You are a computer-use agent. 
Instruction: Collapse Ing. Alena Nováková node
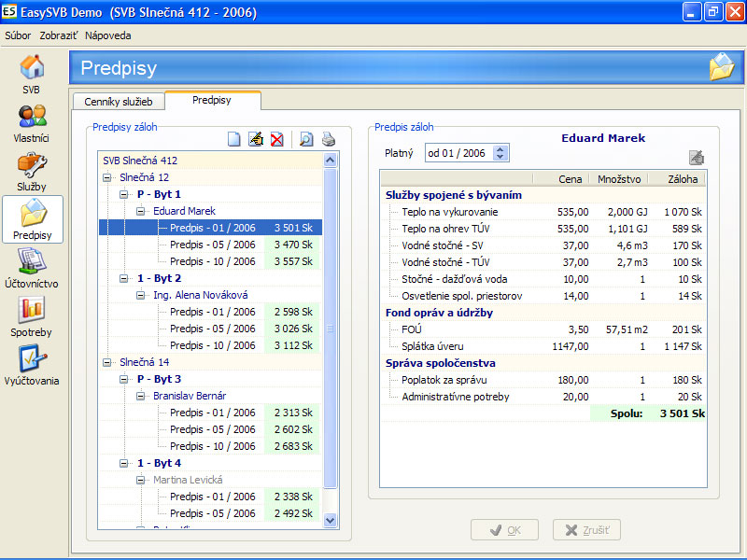[x=141, y=295]
